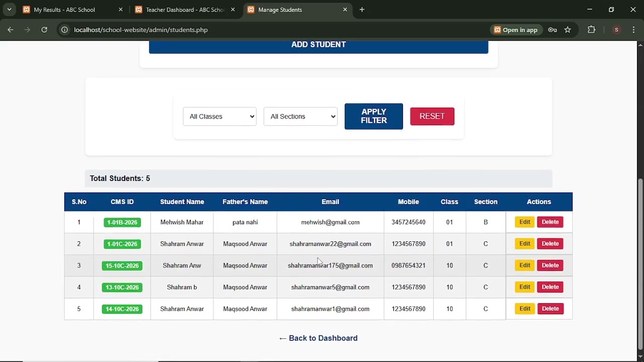Open the All Sections dropdown
The height and width of the screenshot is (362, 644).
(300, 116)
